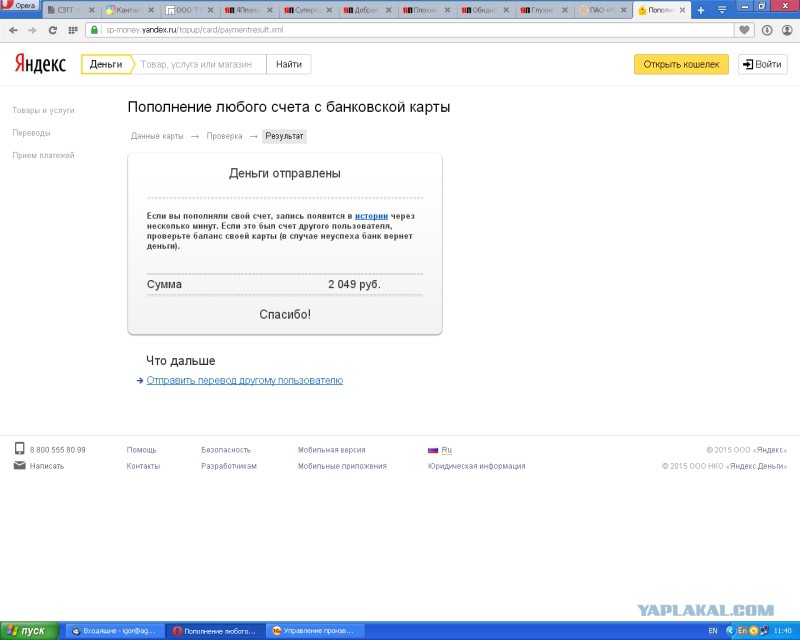
Task: Go to the Данные карты step
Action: click(x=157, y=136)
